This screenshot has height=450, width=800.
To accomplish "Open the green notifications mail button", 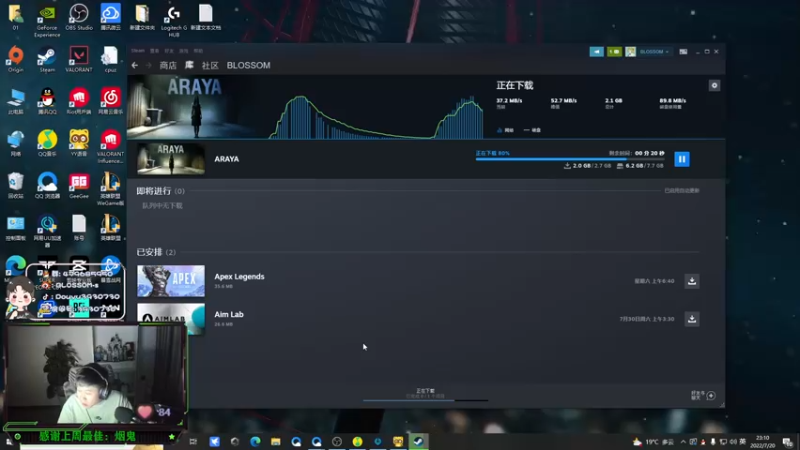I will click(x=614, y=52).
